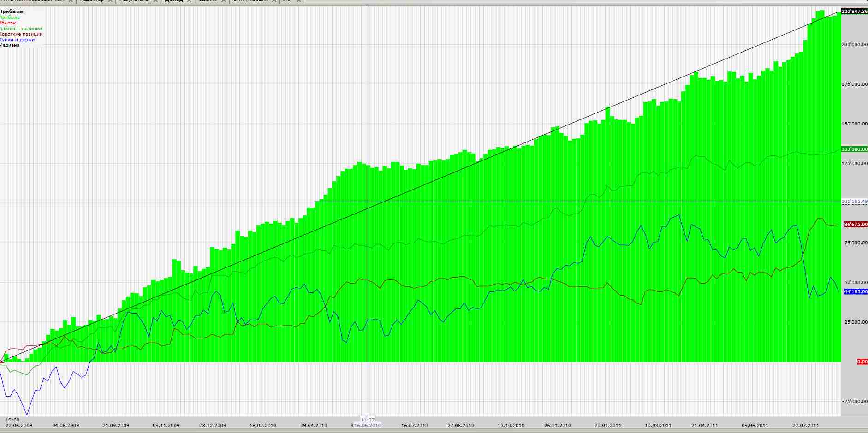Screen dimensions: 868x433
Task: Click the 22.06.2009 date label
Action: [19, 426]
